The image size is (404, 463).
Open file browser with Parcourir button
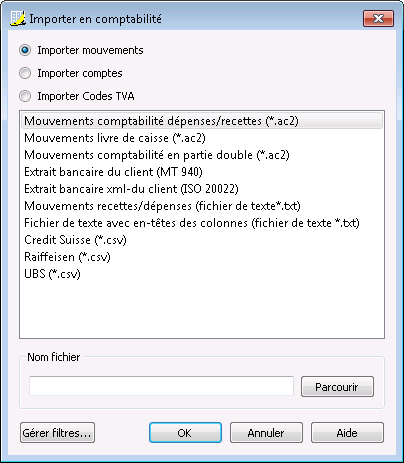click(337, 387)
